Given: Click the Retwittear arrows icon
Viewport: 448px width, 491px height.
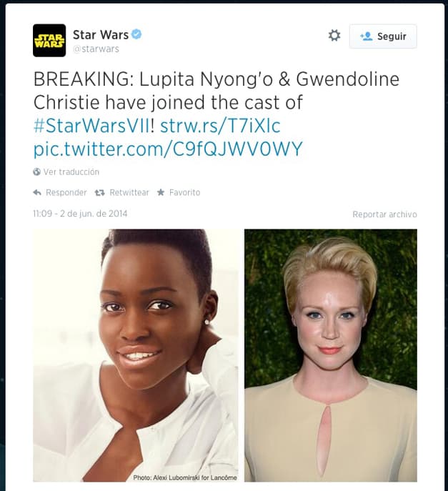Looking at the screenshot, I should click(99, 192).
